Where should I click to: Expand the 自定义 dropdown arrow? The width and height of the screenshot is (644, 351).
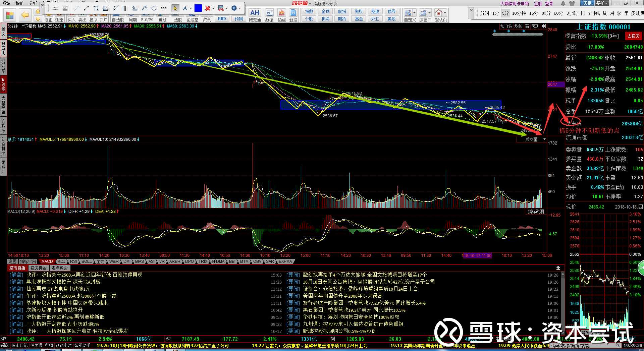pos(415,13)
